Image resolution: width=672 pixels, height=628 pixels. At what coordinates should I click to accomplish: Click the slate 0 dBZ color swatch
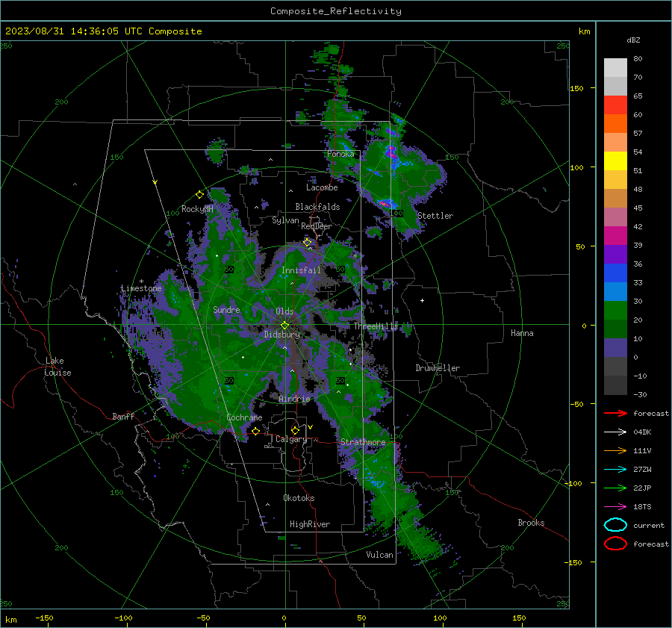[615, 347]
